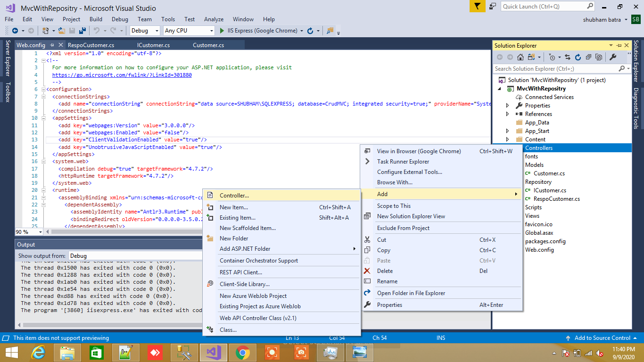
Task: Open IIS Express browser dropdown arrow
Action: tap(302, 31)
